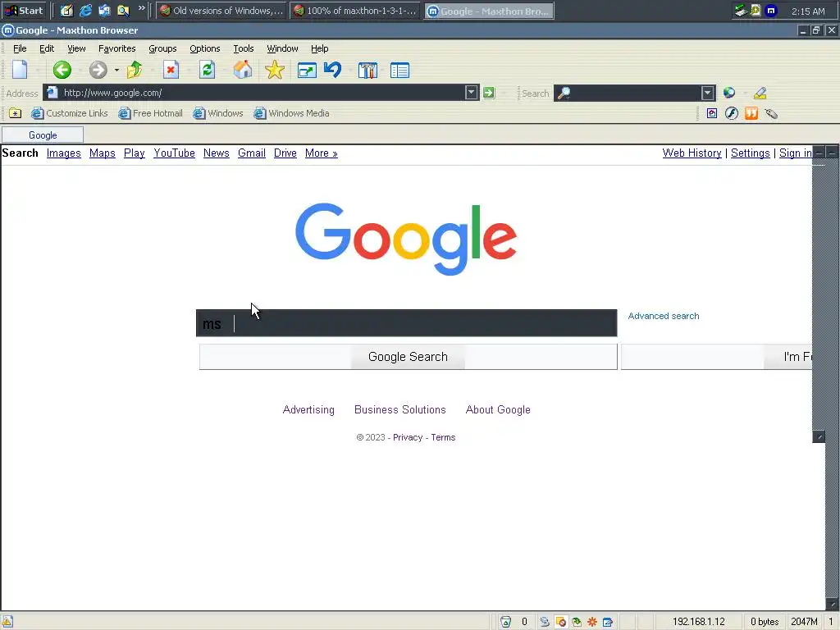Open the Free Hotmail bookmark
Image resolution: width=840 pixels, height=630 pixels.
pyautogui.click(x=151, y=113)
